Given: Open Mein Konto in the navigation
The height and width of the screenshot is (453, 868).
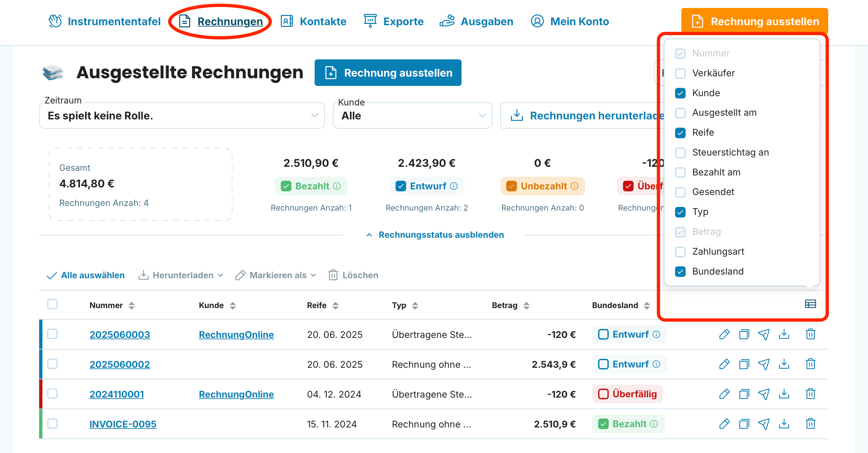Looking at the screenshot, I should pyautogui.click(x=570, y=22).
